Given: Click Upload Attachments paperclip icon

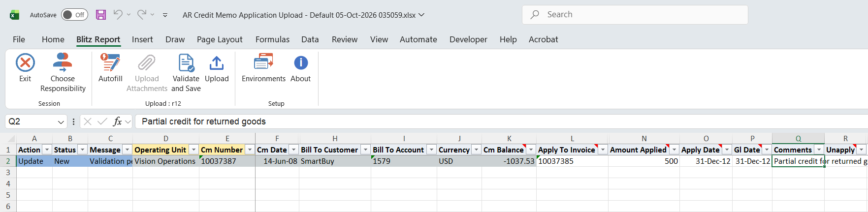Looking at the screenshot, I should click(x=147, y=63).
